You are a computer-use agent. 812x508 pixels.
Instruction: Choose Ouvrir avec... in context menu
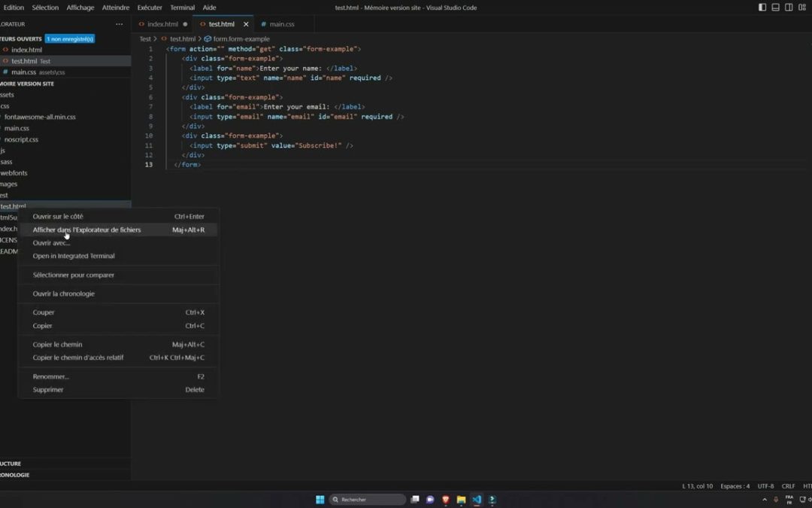pyautogui.click(x=119, y=242)
